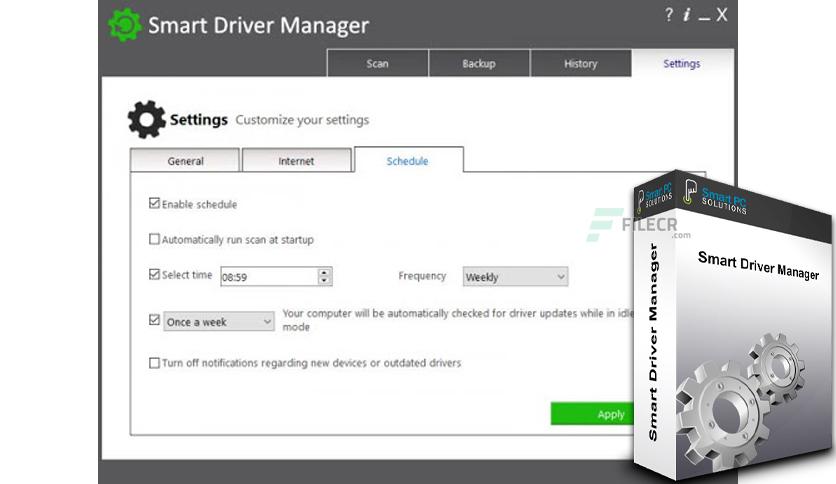Close the window with the X icon
Screen dimensions: 836x484
722,15
